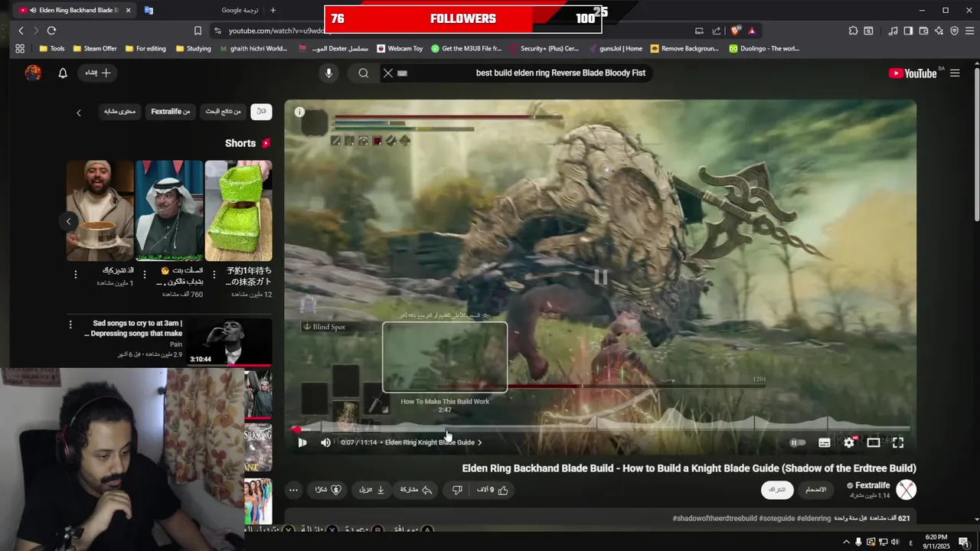Select the From Fextralife filter chip
This screenshot has width=980, height=551.
click(170, 112)
